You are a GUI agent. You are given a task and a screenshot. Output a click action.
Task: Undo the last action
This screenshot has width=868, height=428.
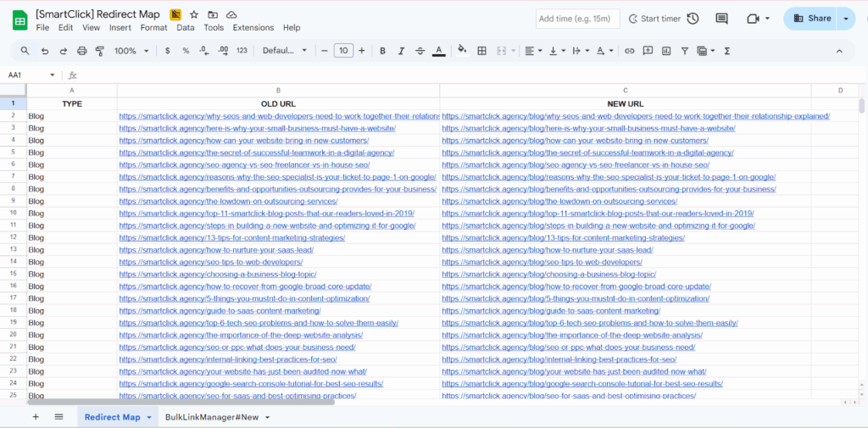pos(45,51)
